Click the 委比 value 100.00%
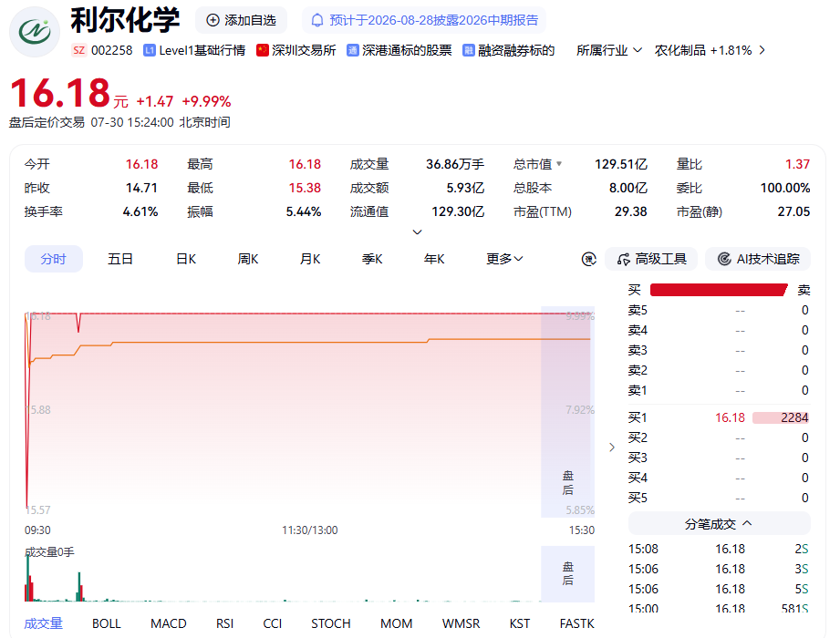The image size is (840, 638). 785,188
